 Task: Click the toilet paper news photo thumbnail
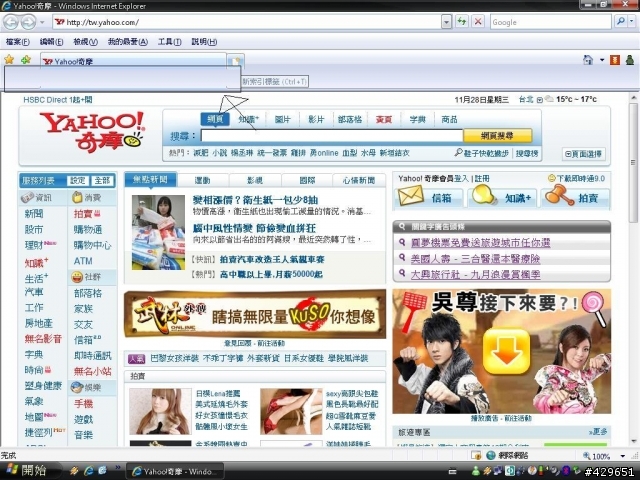pos(158,232)
